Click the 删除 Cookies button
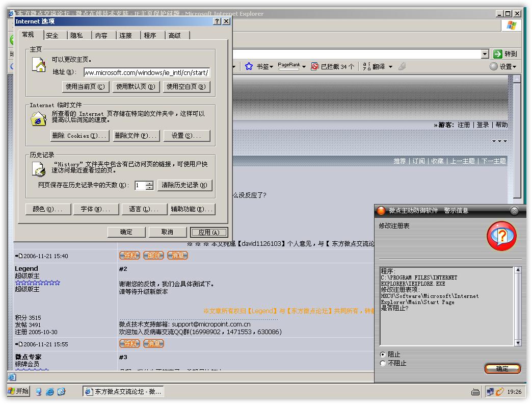 tap(79, 136)
